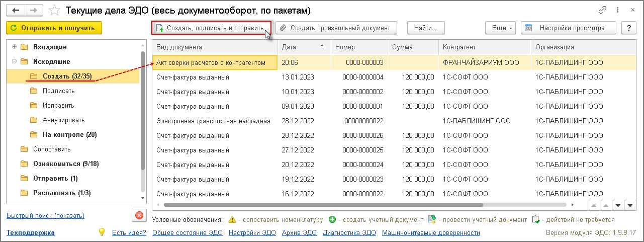The width and height of the screenshot is (644, 242).
Task: Open the Еще dropdown menu
Action: [500, 28]
